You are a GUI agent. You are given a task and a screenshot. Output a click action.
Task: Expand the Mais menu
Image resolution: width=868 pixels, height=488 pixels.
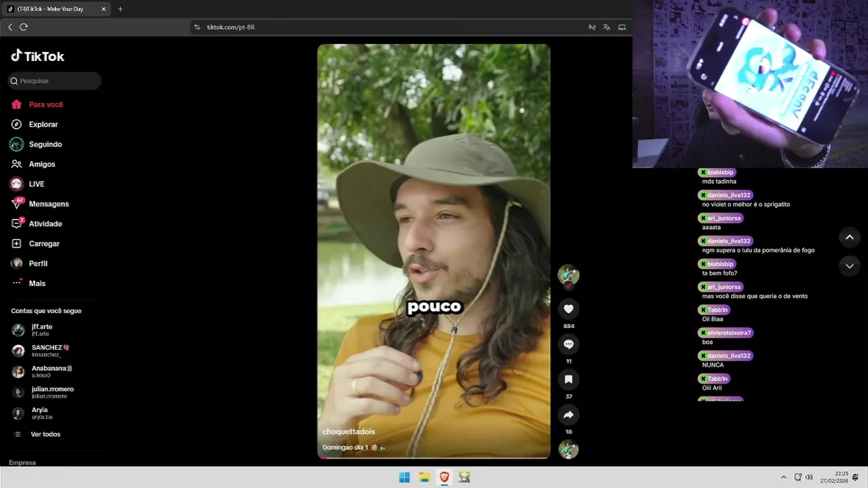pos(28,283)
